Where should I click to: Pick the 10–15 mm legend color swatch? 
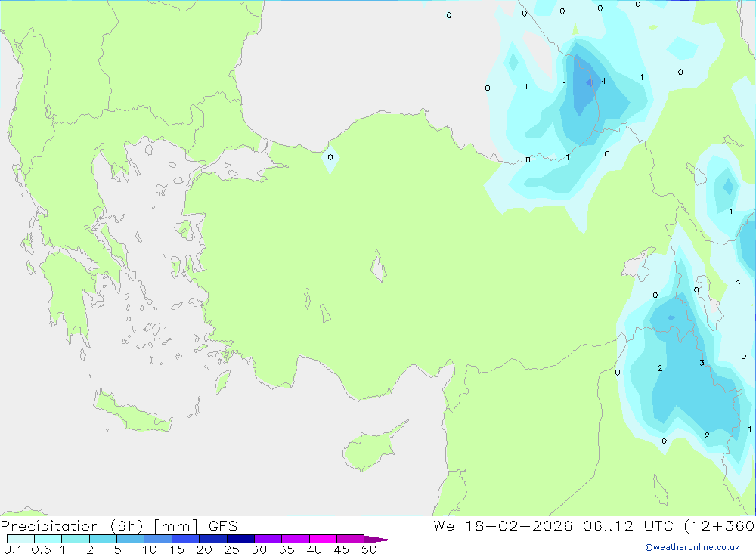click(x=158, y=539)
